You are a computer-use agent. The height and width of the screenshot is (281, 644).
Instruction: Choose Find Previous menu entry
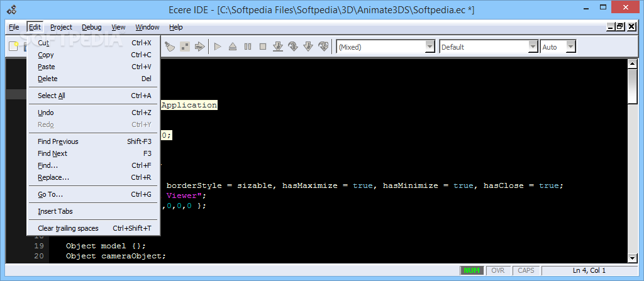[x=94, y=141]
